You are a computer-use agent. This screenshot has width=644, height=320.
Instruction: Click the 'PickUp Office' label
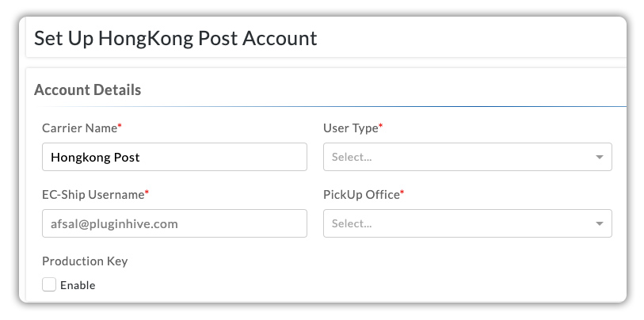(361, 194)
